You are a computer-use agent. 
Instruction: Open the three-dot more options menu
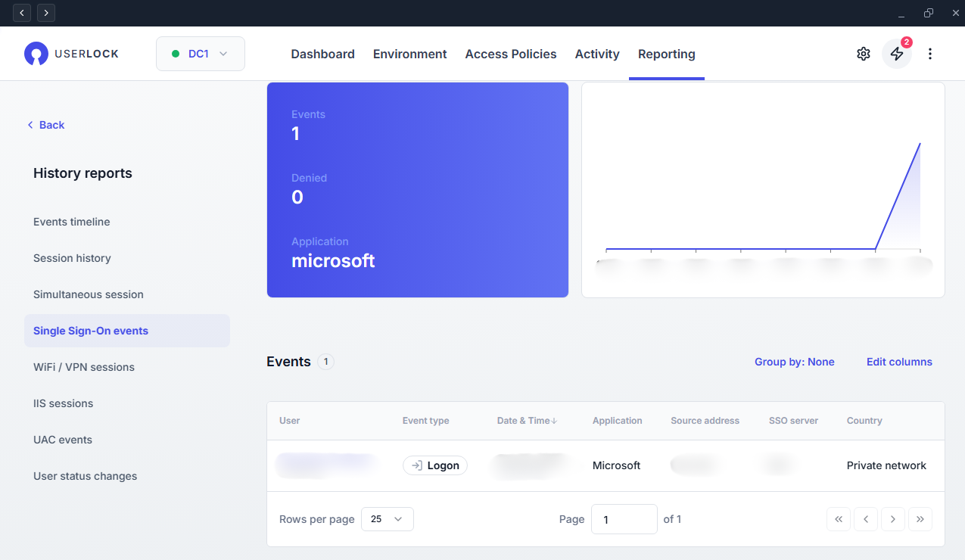pos(930,54)
